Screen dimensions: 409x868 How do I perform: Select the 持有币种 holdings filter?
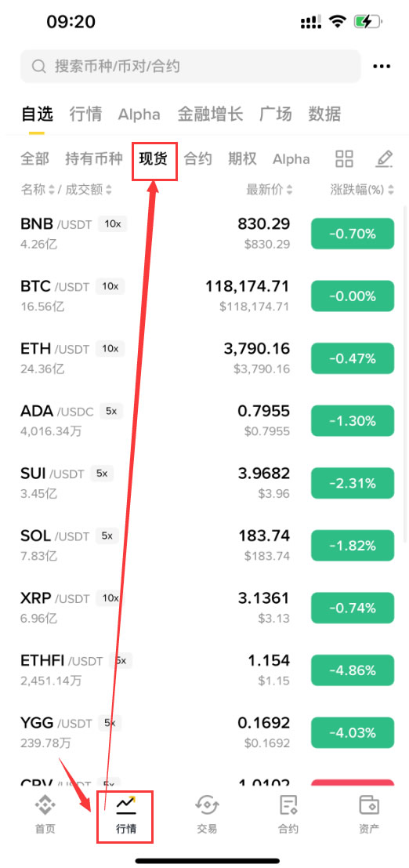[x=93, y=159]
